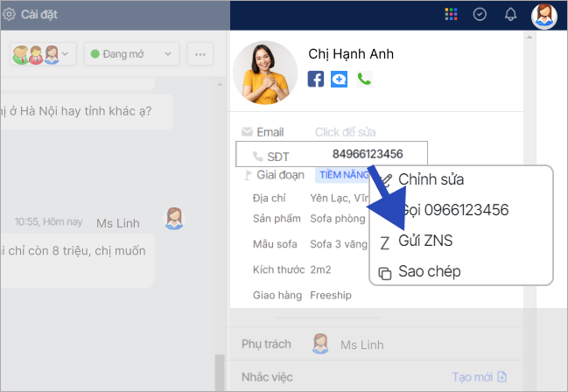Choose Gửi ZNS in the context menu
The image size is (568, 392).
[425, 241]
